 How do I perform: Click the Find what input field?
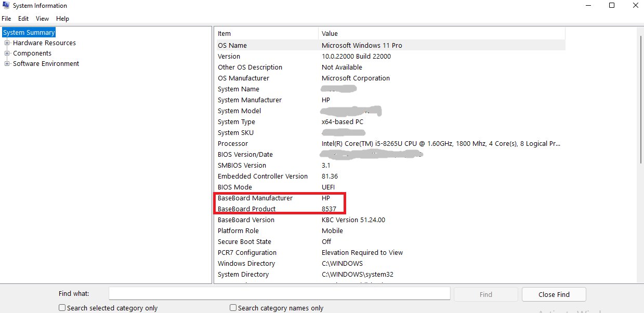pyautogui.click(x=279, y=294)
